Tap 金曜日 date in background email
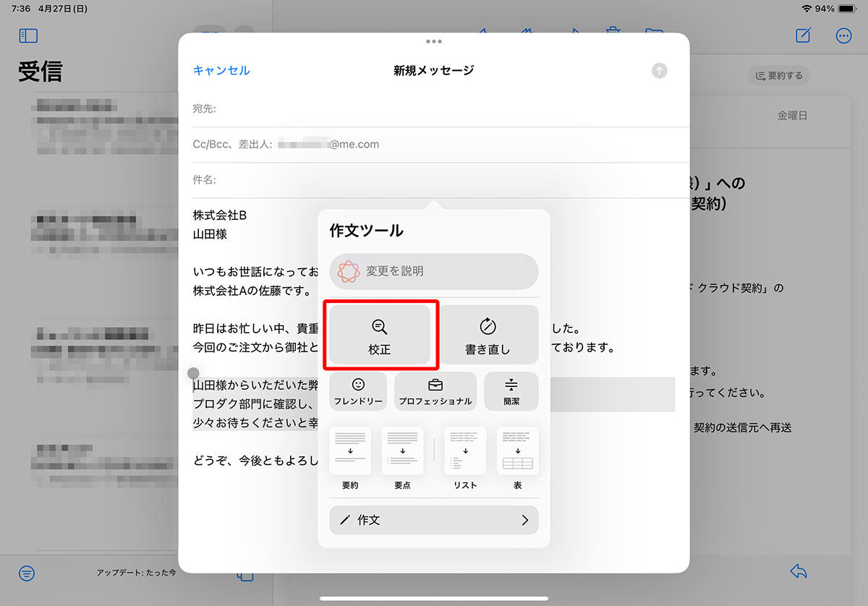 792,116
